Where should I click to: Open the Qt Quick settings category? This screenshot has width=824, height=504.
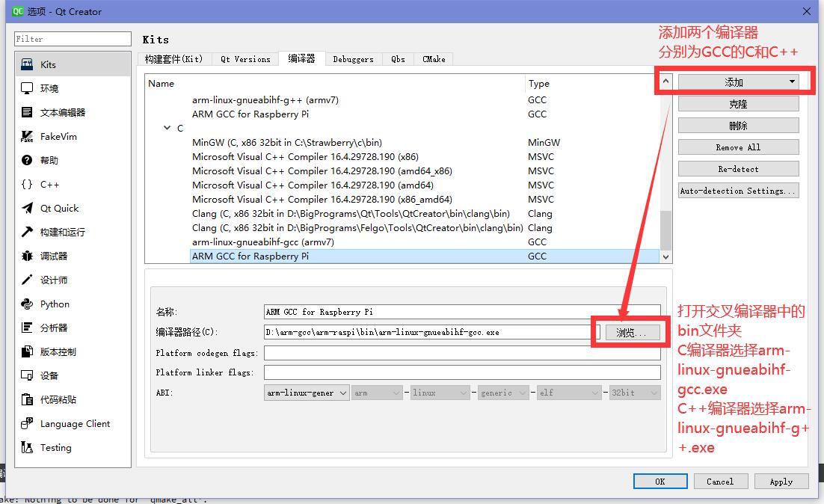(73, 208)
